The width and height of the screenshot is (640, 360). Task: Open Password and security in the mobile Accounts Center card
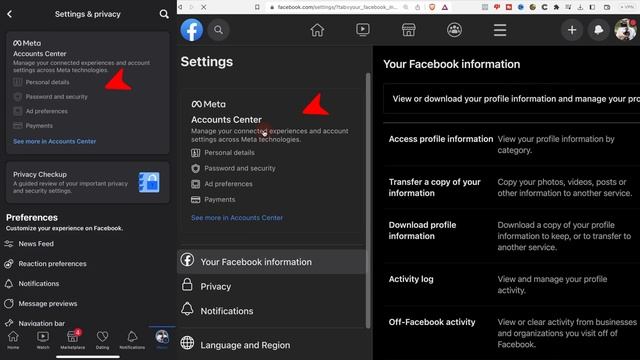click(50, 97)
